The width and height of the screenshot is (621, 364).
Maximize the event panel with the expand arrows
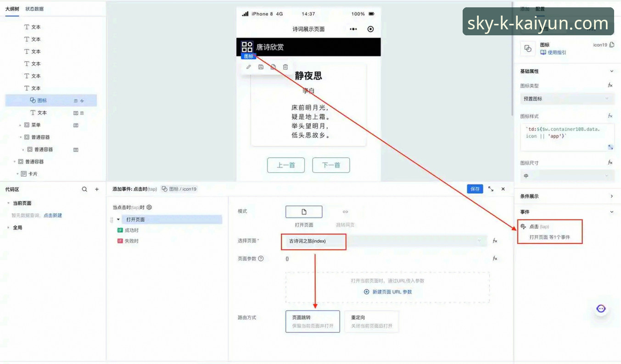pyautogui.click(x=491, y=189)
